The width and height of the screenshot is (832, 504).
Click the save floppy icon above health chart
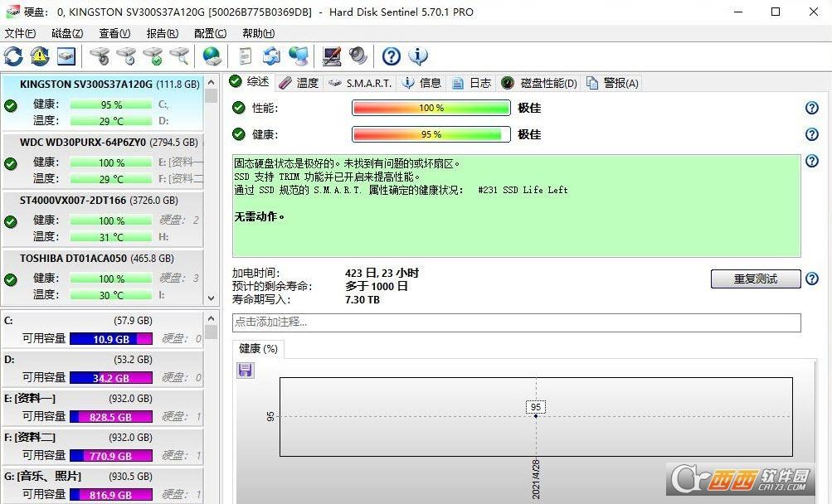pyautogui.click(x=246, y=370)
